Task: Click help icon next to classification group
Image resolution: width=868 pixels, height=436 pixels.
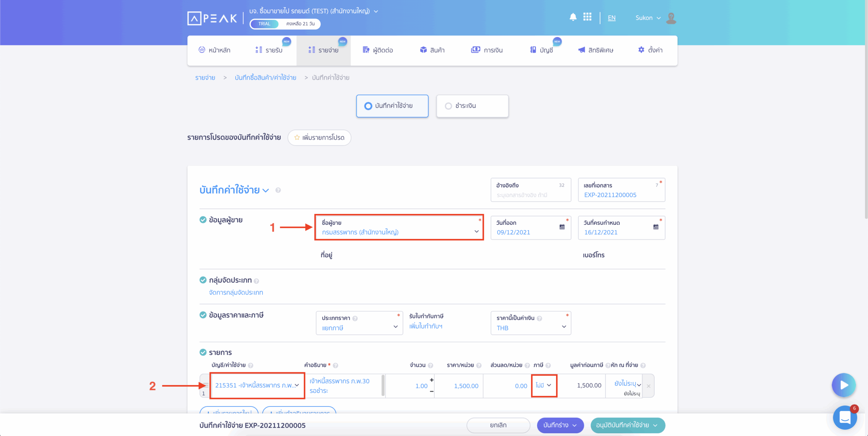Action: (x=256, y=281)
